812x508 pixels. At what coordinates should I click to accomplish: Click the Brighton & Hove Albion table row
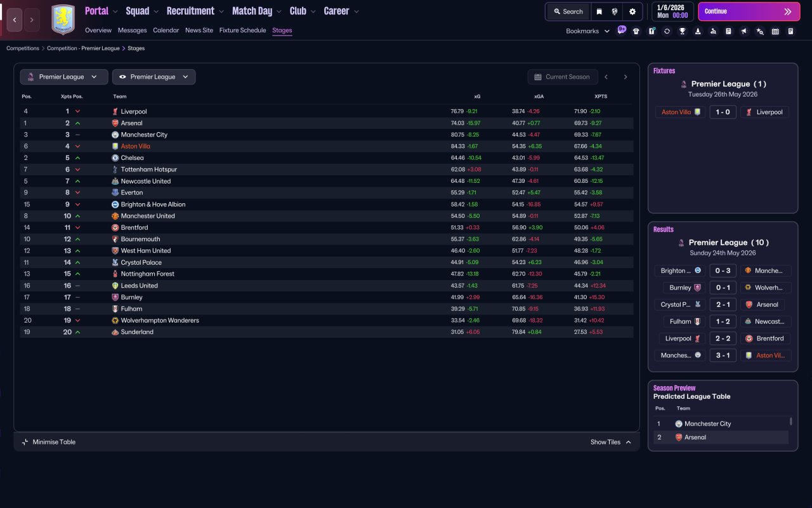[x=327, y=204]
